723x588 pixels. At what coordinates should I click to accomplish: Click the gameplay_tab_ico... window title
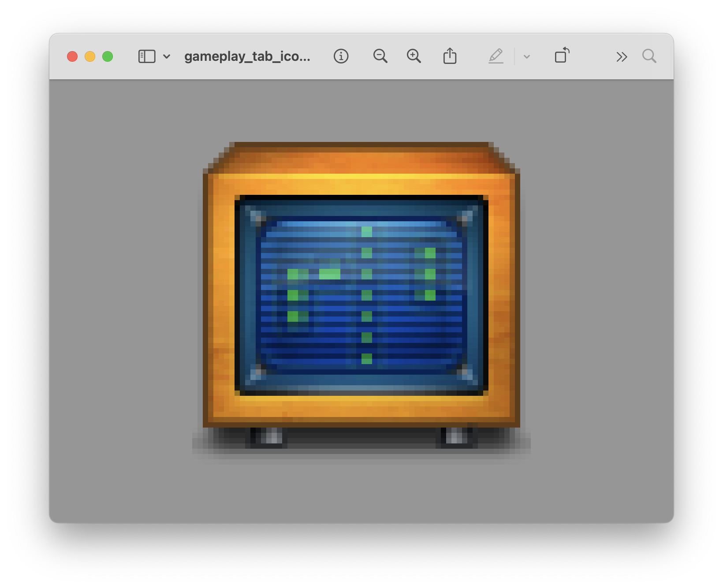tap(247, 57)
